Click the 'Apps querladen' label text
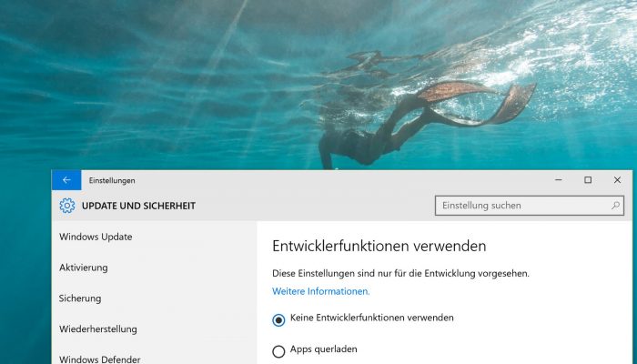This screenshot has height=364, width=637. pos(324,349)
